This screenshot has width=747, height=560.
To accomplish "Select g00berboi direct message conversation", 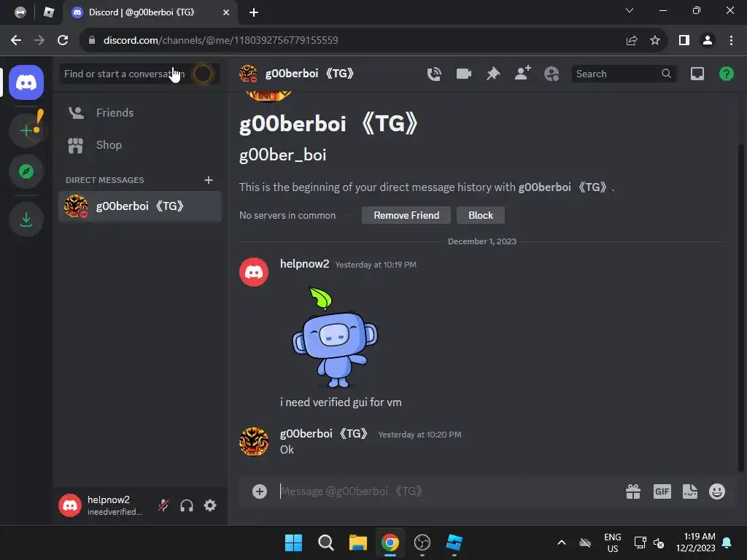I will coord(140,206).
